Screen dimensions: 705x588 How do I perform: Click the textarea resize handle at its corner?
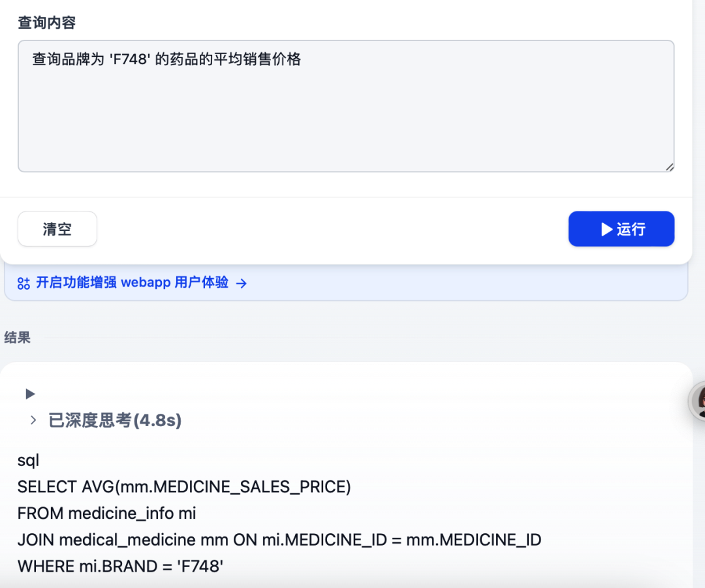point(670,166)
